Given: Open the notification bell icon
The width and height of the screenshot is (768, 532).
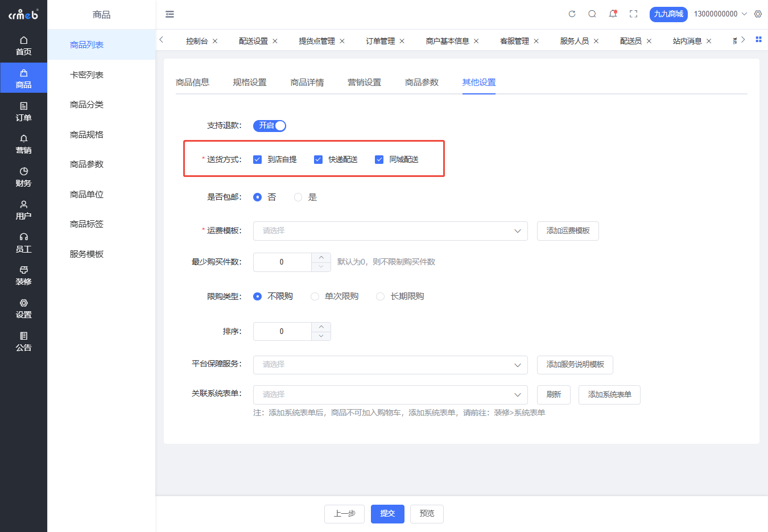Looking at the screenshot, I should click(x=613, y=14).
